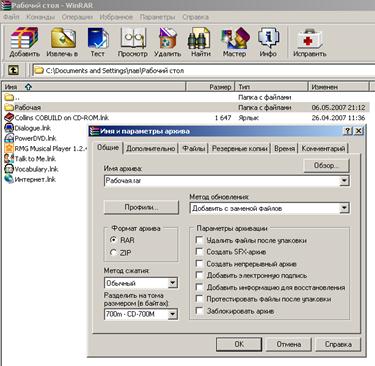Enable Протестировать файлы после упаковки checkbox
Screen dimensions: 375x366
click(x=199, y=299)
